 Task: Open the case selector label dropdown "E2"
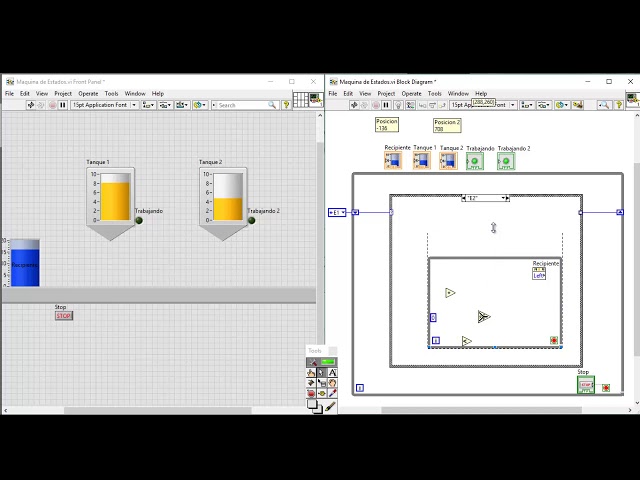point(486,198)
